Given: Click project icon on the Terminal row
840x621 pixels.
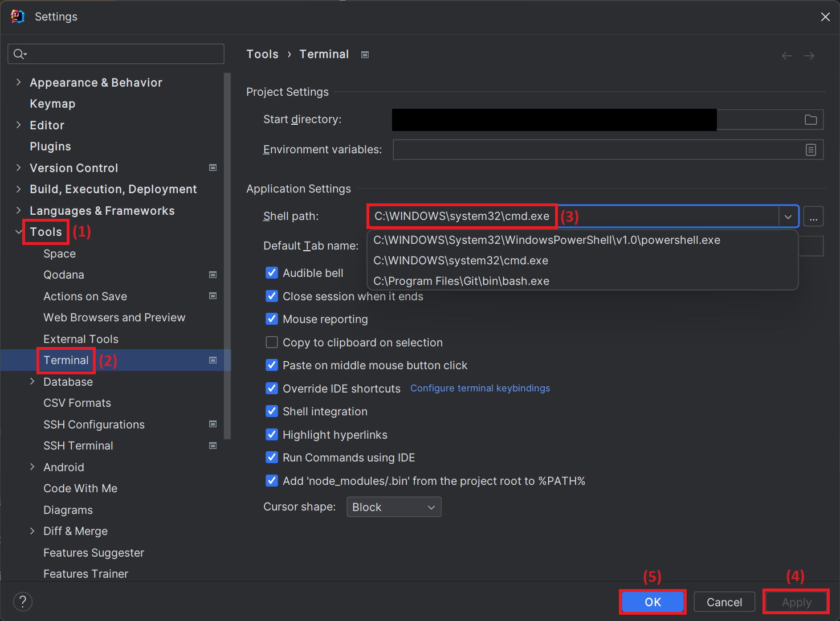Looking at the screenshot, I should click(213, 361).
